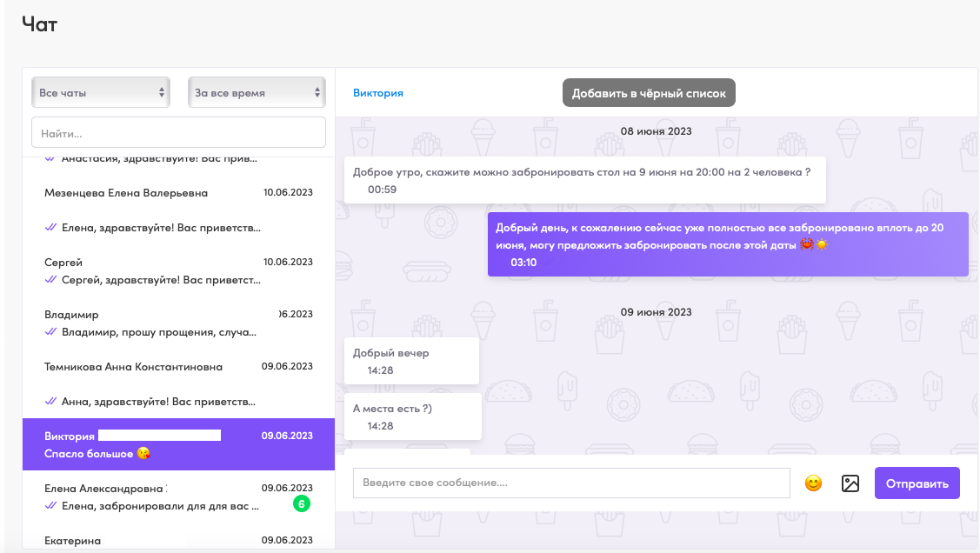This screenshot has width=980, height=553.
Task: Open the Виктория contact name link
Action: (x=377, y=93)
